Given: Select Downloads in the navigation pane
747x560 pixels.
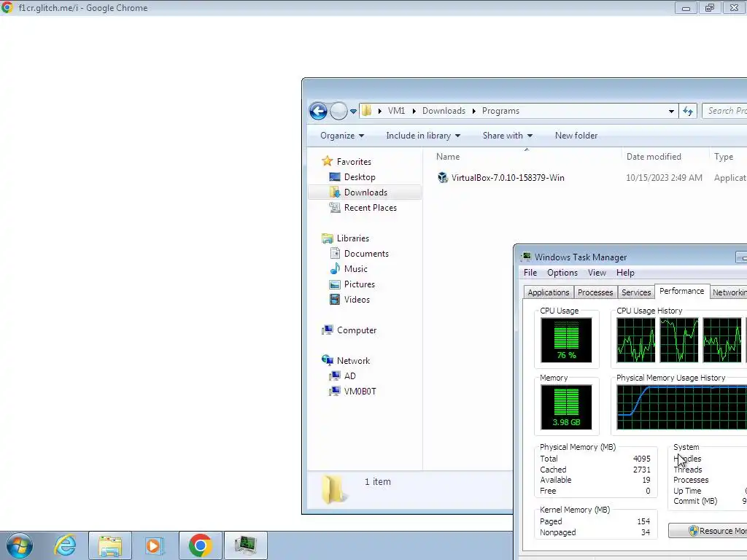Looking at the screenshot, I should pos(365,192).
